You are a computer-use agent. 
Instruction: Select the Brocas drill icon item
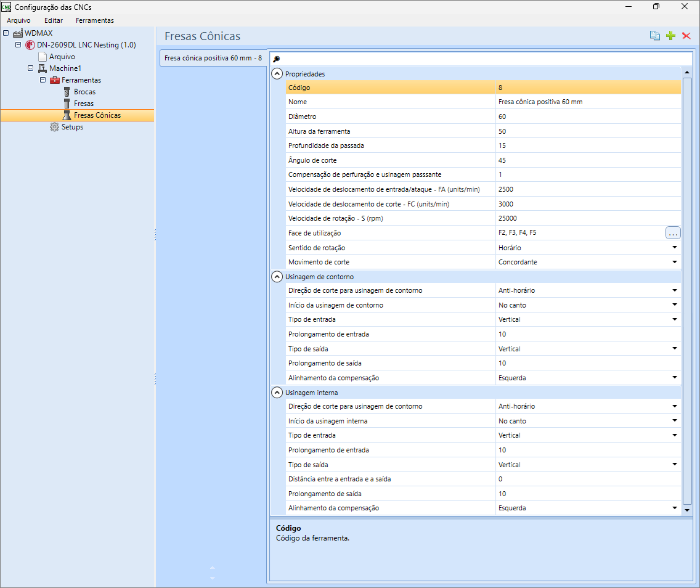click(67, 91)
